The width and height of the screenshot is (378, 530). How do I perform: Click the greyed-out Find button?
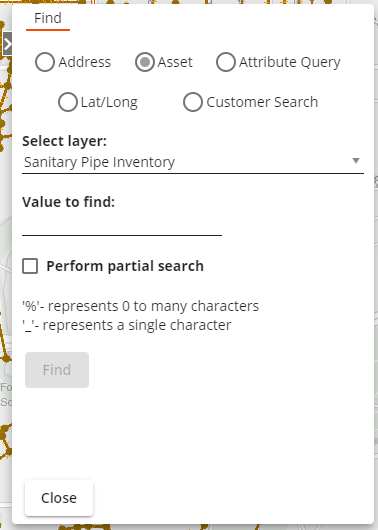coord(57,370)
